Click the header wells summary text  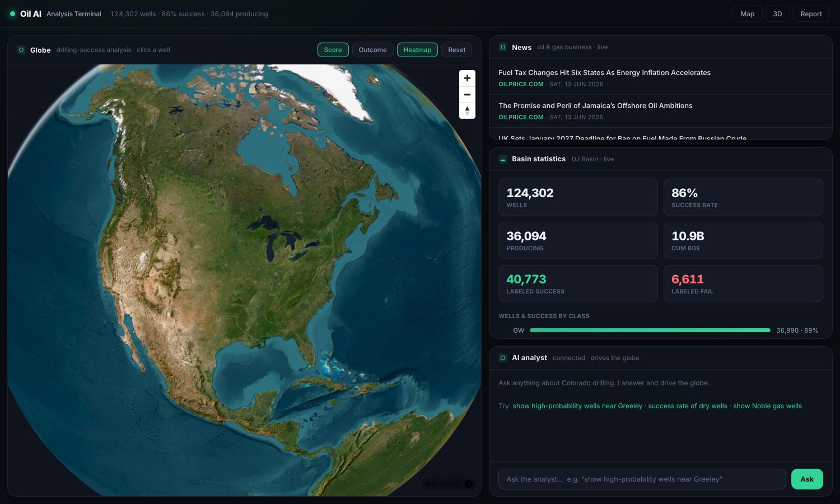point(189,14)
